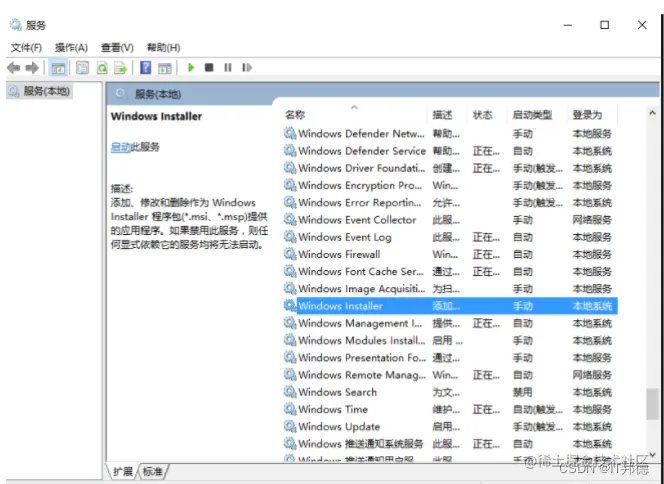Sort by the 描述 column header
Image resolution: width=664 pixels, height=484 pixels.
[443, 115]
